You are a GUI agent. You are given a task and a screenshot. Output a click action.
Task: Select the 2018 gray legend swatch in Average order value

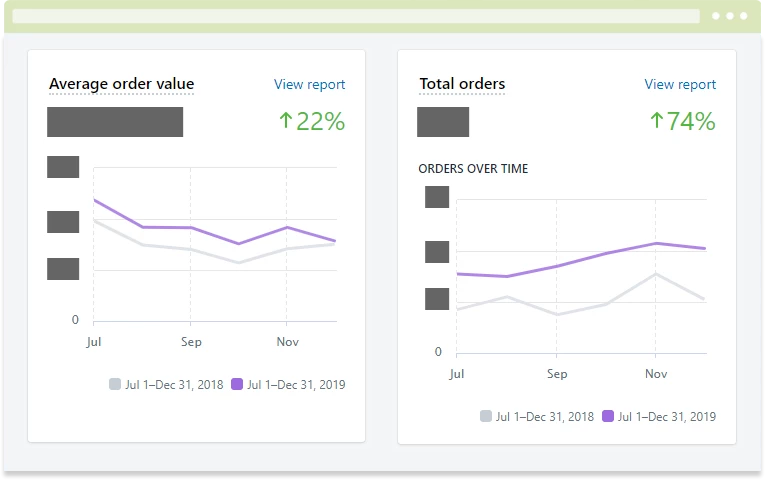coord(115,384)
